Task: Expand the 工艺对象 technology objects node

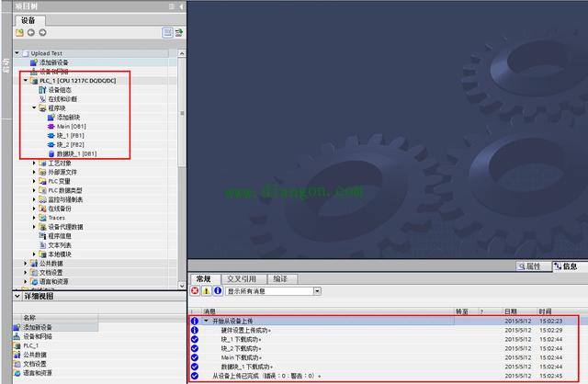Action: [35, 163]
